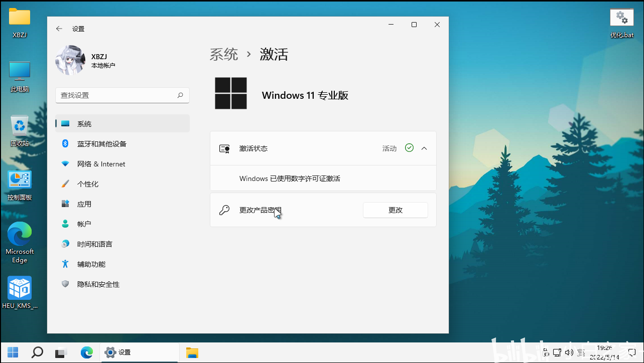Click the paintbrush personalization icon
Viewport: 644px width, 363px height.
click(x=65, y=184)
